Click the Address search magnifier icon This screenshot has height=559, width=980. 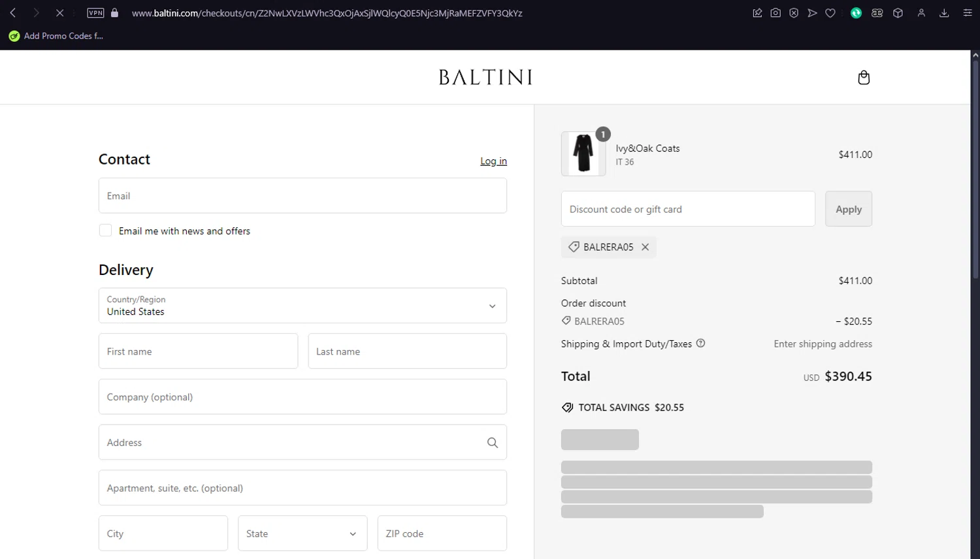(493, 443)
